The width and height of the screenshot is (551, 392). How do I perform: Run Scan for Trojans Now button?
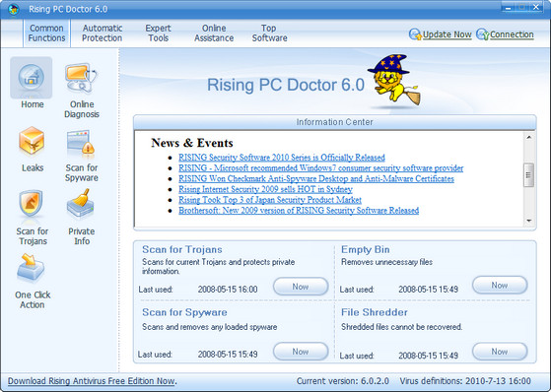(x=301, y=287)
